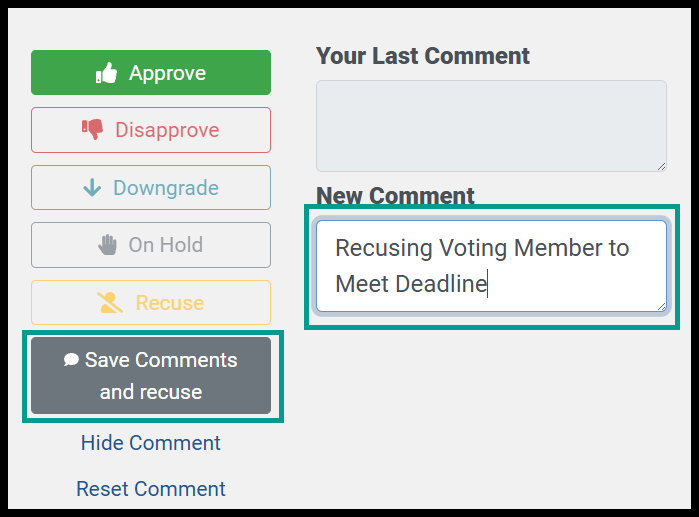The width and height of the screenshot is (699, 517).
Task: Click the speech bubble icon on Save Comments
Action: pos(71,359)
